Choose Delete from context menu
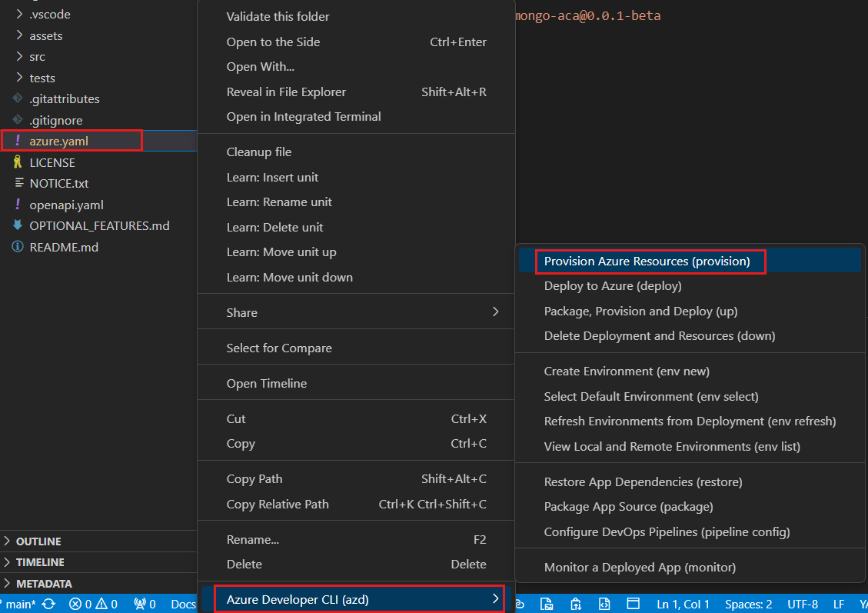 coord(356,565)
